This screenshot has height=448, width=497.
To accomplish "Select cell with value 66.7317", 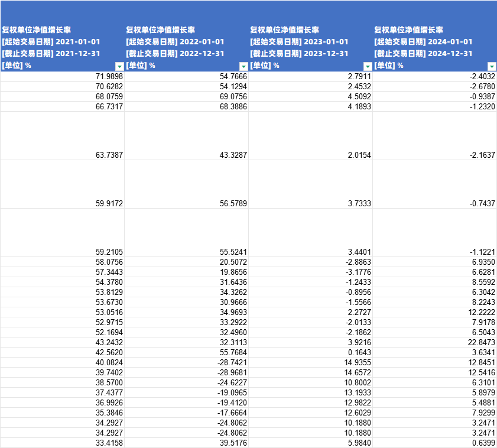I will coord(63,106).
